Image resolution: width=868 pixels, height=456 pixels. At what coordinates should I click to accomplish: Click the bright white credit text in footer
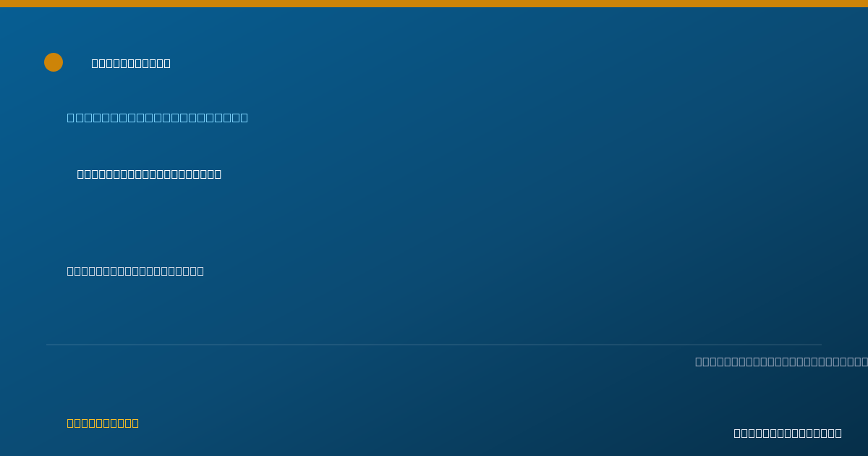[x=788, y=433]
